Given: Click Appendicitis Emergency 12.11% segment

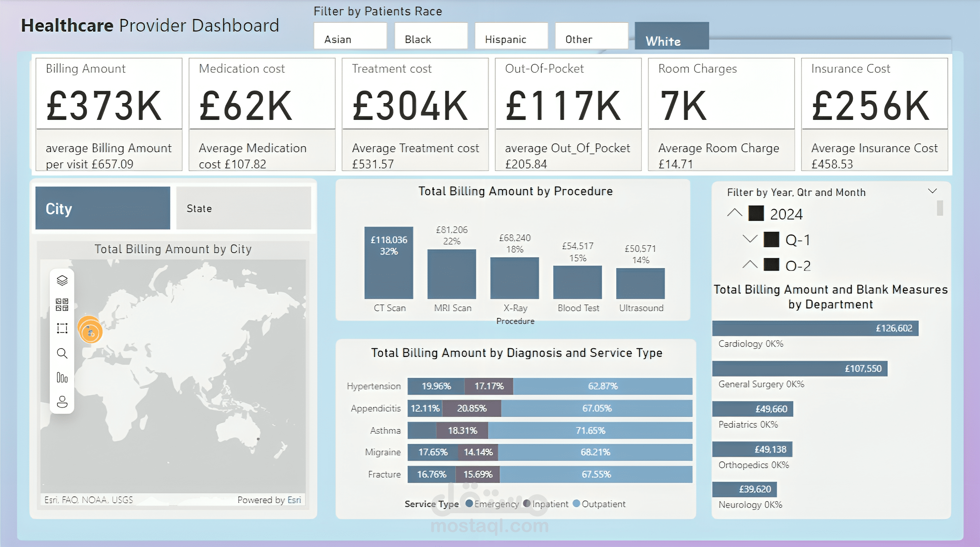Looking at the screenshot, I should [425, 408].
